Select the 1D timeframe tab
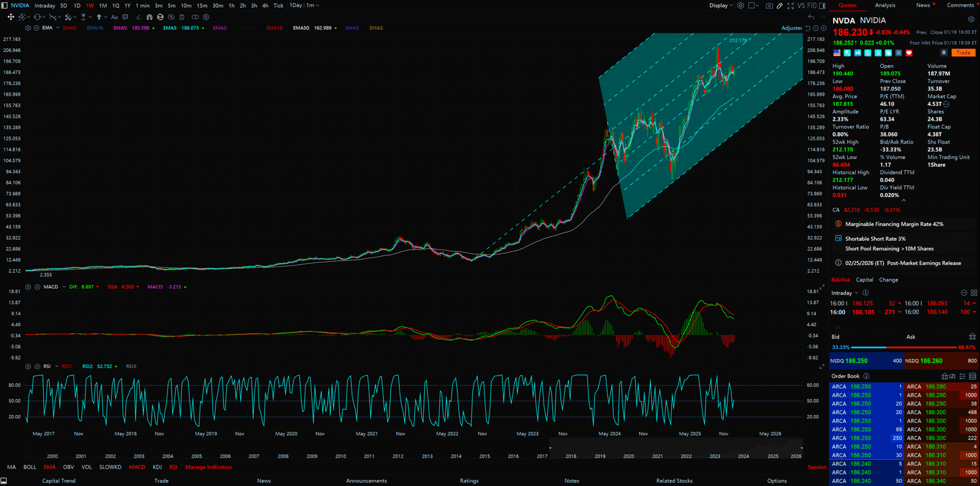The image size is (980, 486). (77, 6)
